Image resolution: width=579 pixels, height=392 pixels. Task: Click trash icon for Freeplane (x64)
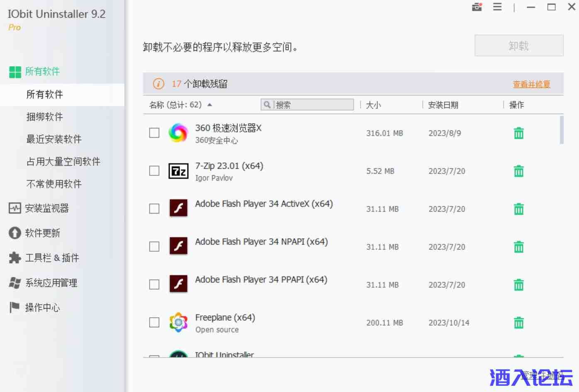pos(518,323)
